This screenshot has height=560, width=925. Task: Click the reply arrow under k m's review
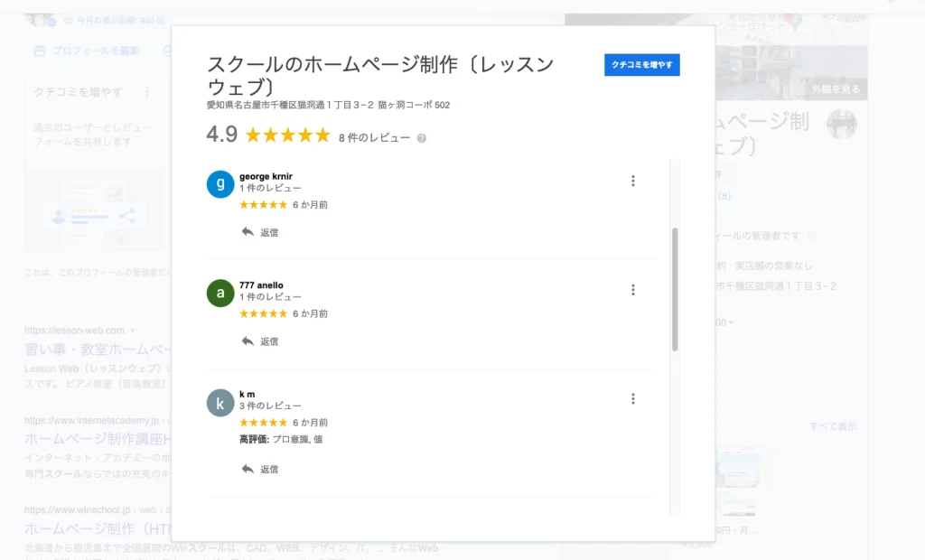(248, 469)
